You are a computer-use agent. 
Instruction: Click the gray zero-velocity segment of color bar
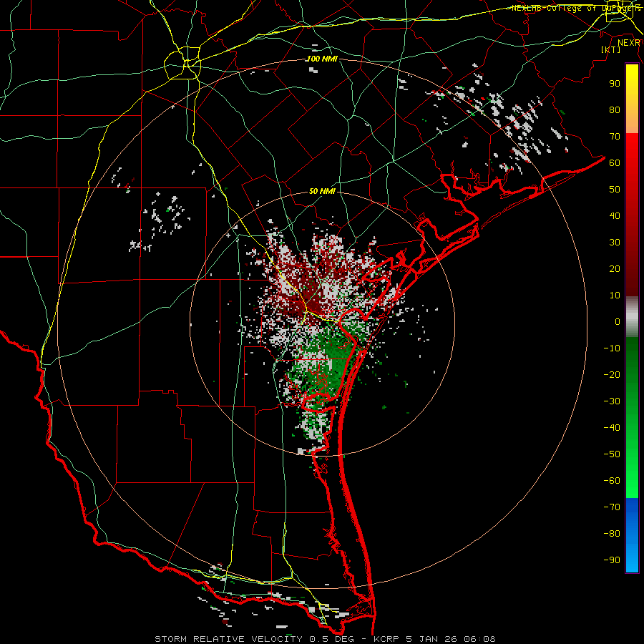click(x=632, y=316)
